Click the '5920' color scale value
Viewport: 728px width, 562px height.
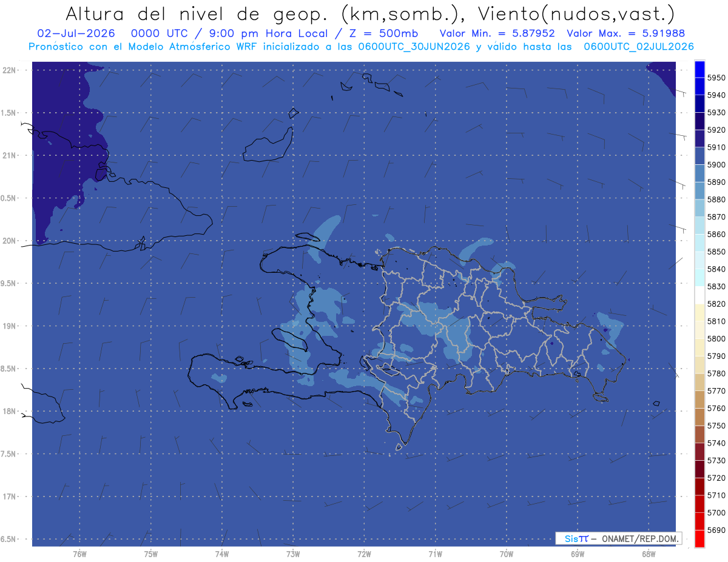716,130
